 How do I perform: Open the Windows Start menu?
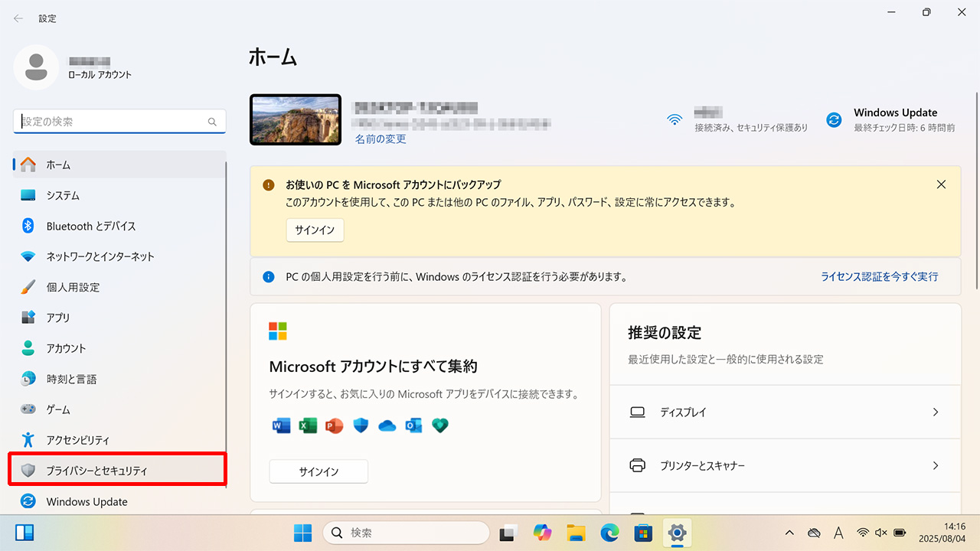(x=303, y=533)
